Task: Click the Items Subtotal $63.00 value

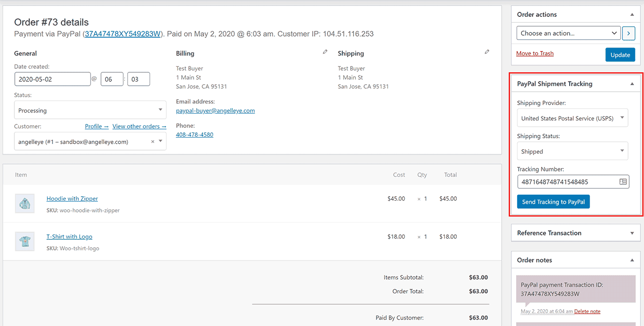Action: pos(479,277)
